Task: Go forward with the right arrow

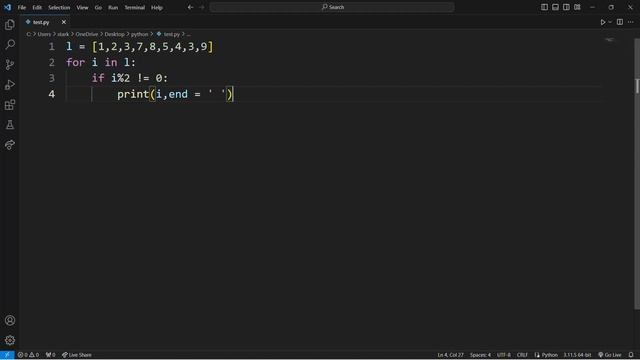Action: click(202, 7)
